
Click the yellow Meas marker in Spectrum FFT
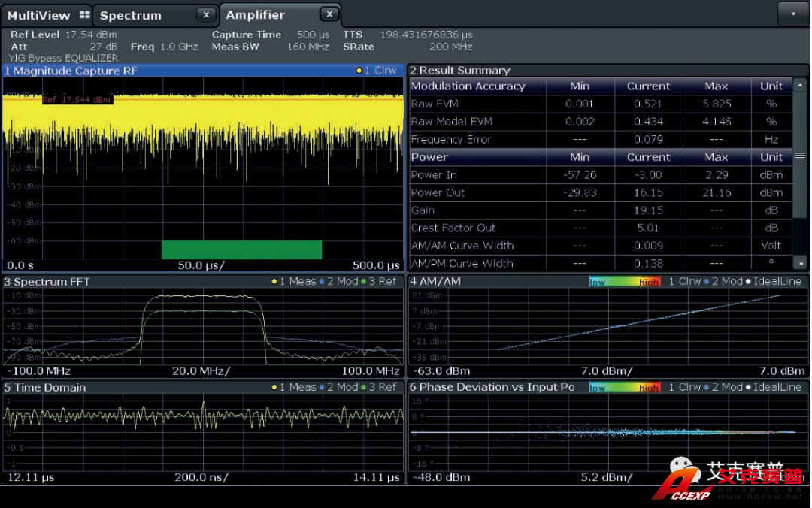click(274, 282)
